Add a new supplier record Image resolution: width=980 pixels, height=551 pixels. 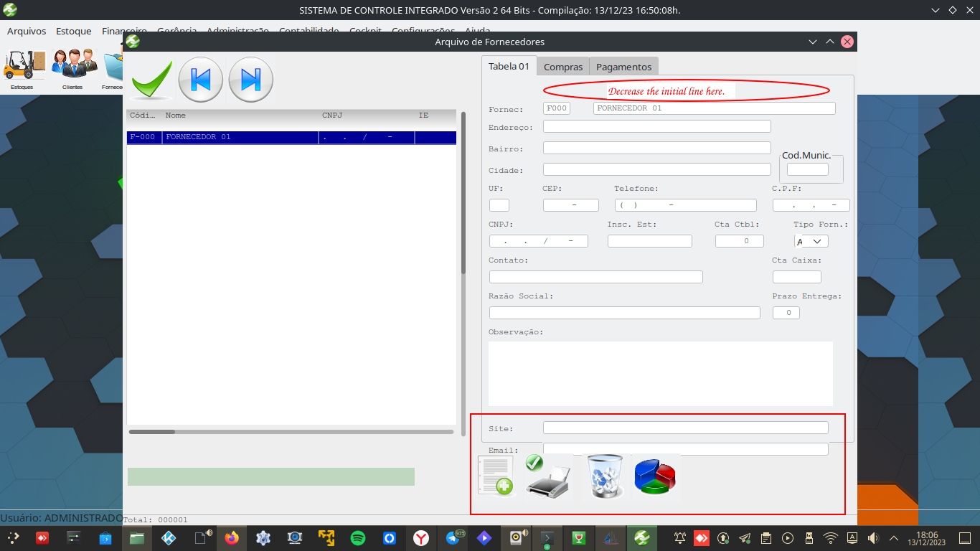tap(496, 476)
